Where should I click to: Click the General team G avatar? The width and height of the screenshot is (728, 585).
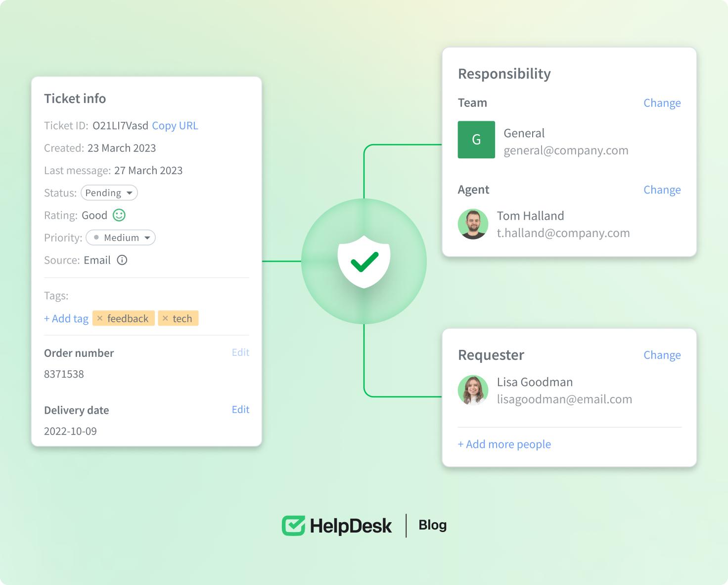[x=476, y=140]
